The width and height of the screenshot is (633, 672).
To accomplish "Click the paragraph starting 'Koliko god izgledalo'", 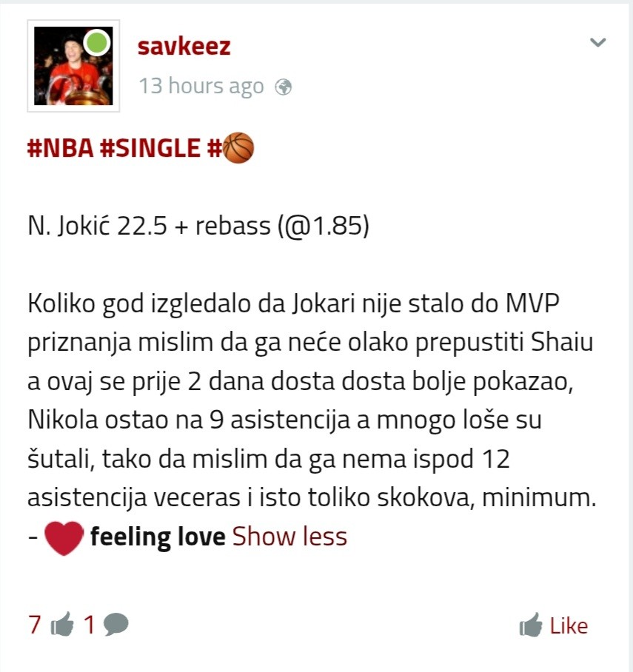I will point(312,400).
